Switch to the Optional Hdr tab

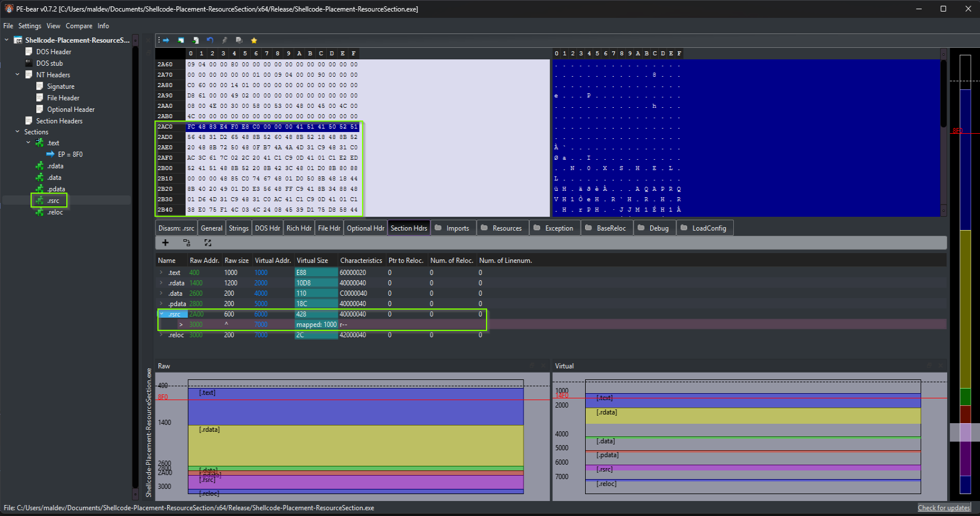tap(365, 228)
